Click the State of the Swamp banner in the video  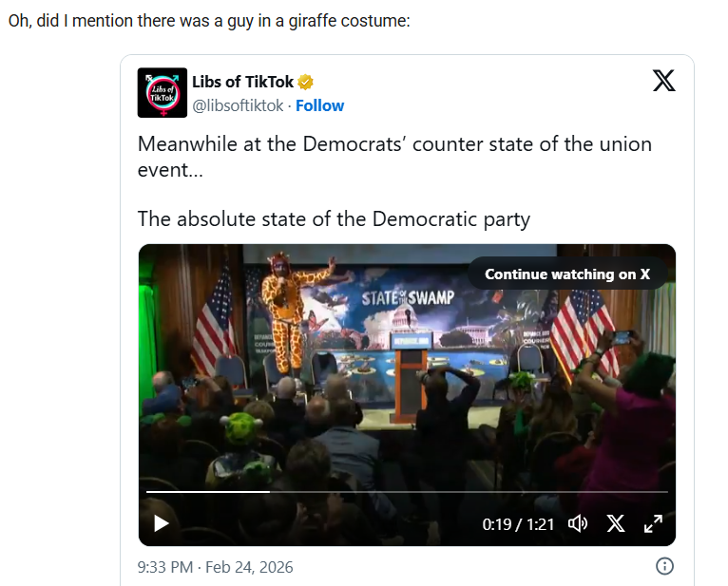pyautogui.click(x=408, y=298)
